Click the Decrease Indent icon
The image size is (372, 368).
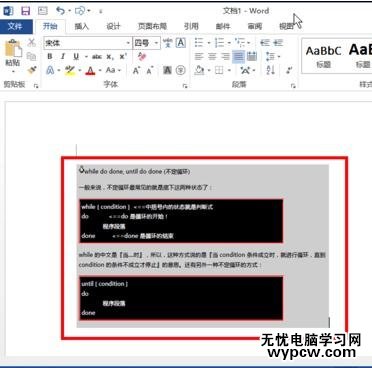[x=265, y=43]
